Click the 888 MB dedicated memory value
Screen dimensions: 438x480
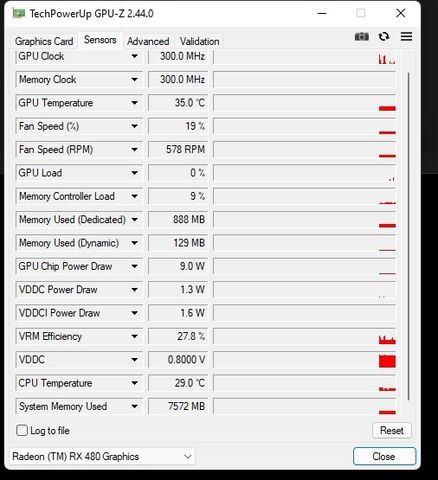tap(178, 219)
